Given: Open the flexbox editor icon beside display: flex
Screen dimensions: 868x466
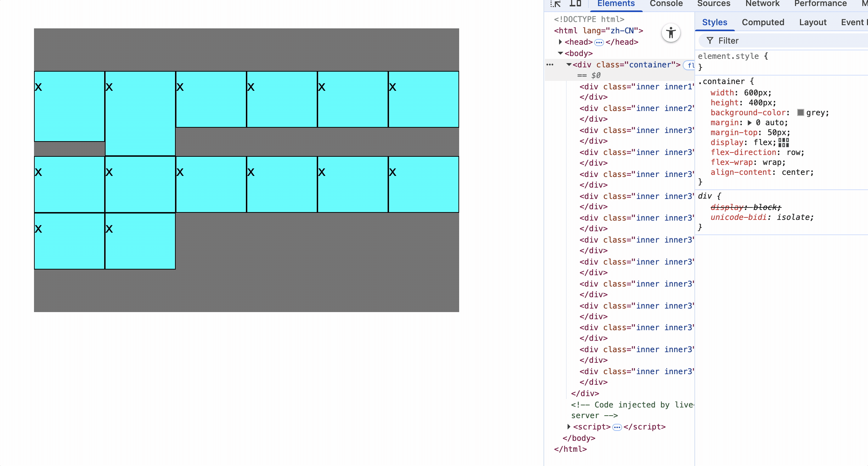Looking at the screenshot, I should [x=783, y=143].
